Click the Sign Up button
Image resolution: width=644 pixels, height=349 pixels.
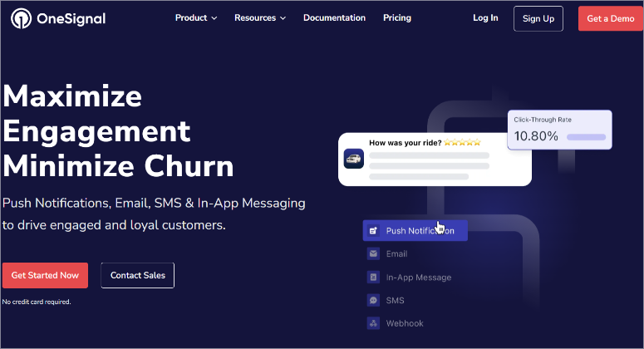[x=538, y=18]
